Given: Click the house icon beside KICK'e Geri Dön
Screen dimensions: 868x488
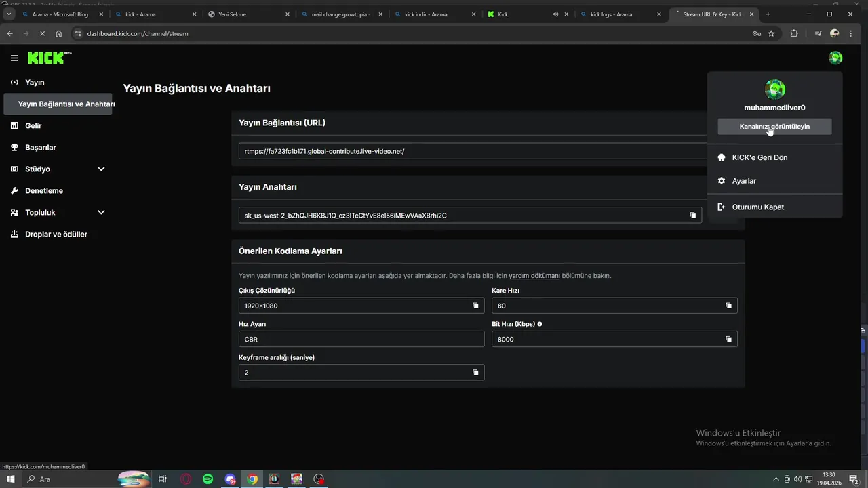Looking at the screenshot, I should [722, 157].
